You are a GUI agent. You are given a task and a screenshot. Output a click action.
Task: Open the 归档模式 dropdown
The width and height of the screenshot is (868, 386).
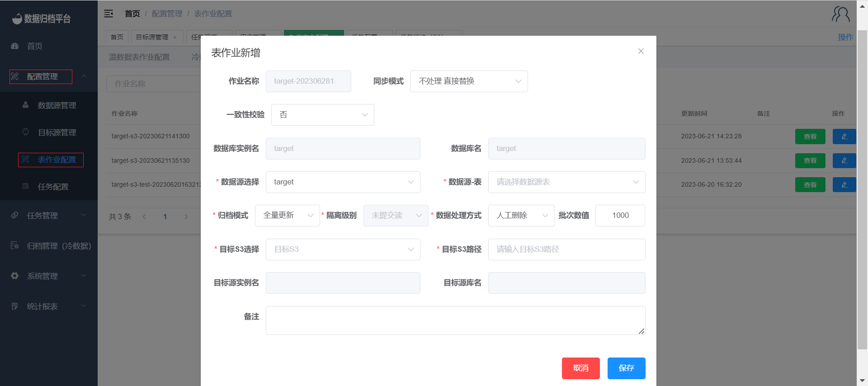(288, 216)
